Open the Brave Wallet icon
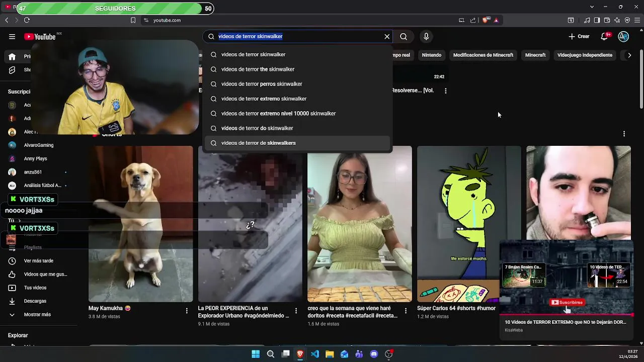This screenshot has height=362, width=644. (607, 20)
